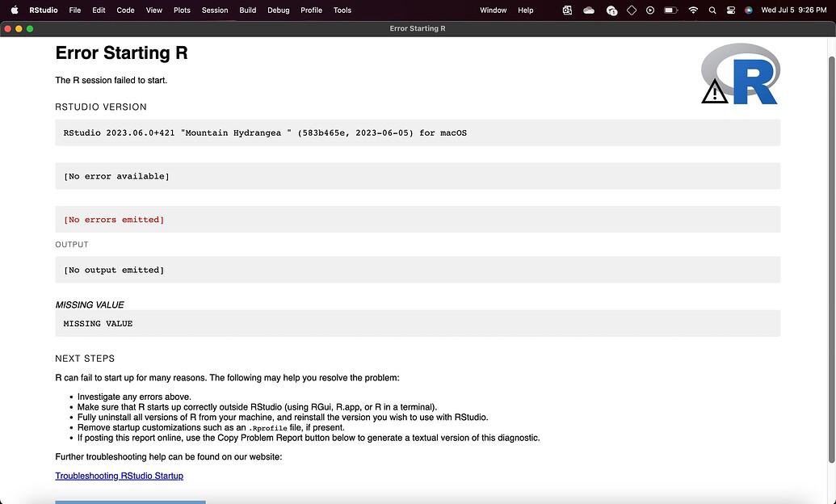Click the ".Rprofile" code text

point(267,428)
